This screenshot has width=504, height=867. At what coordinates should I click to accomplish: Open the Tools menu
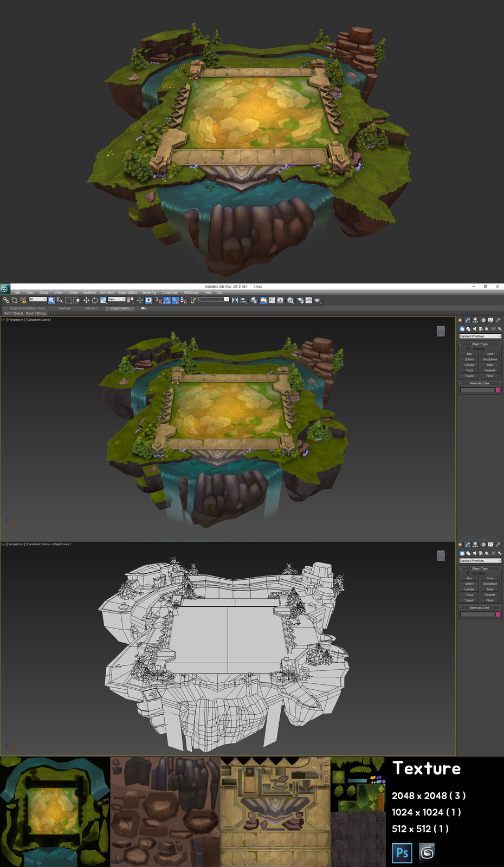click(x=30, y=293)
